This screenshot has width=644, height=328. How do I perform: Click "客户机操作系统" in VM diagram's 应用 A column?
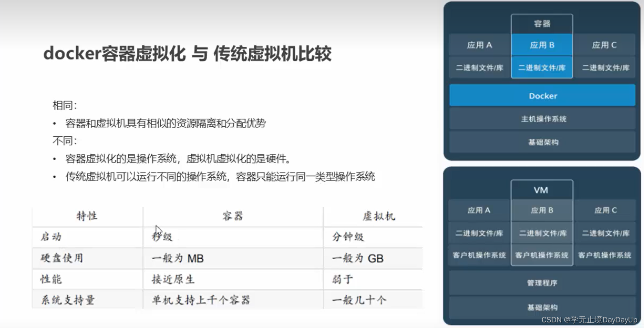coord(479,255)
